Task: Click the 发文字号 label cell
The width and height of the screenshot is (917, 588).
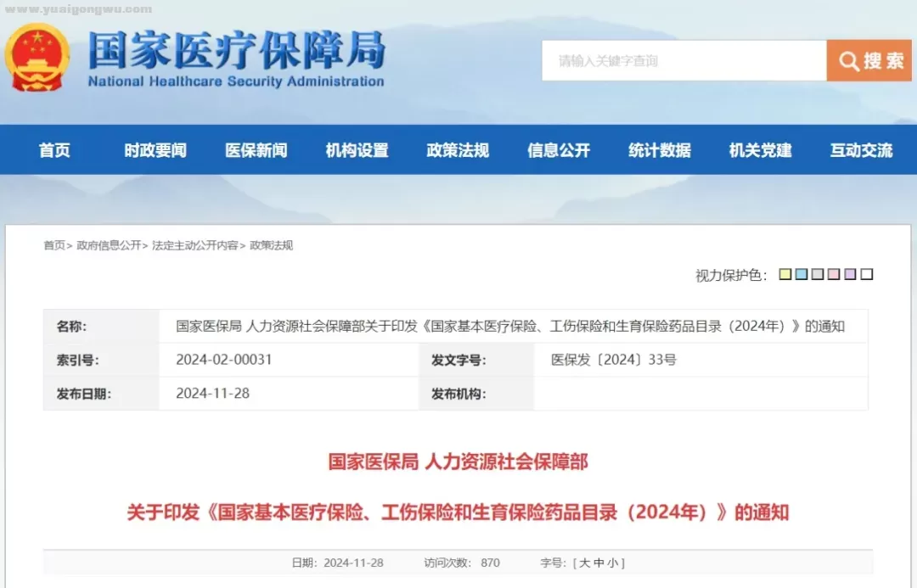Action: pyautogui.click(x=476, y=360)
